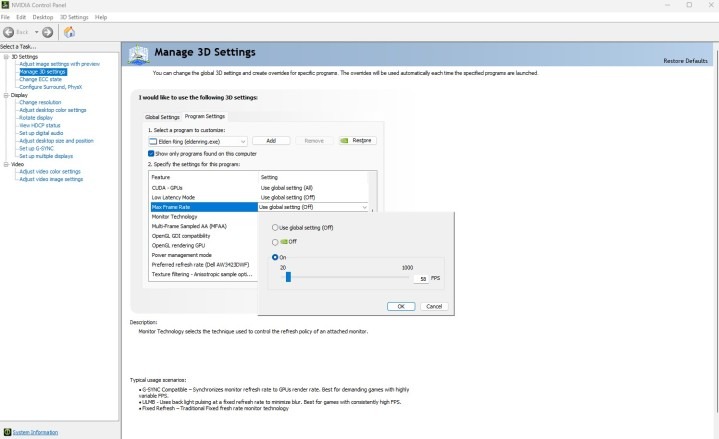Open Adjust desktop color settings

[x=53, y=110]
